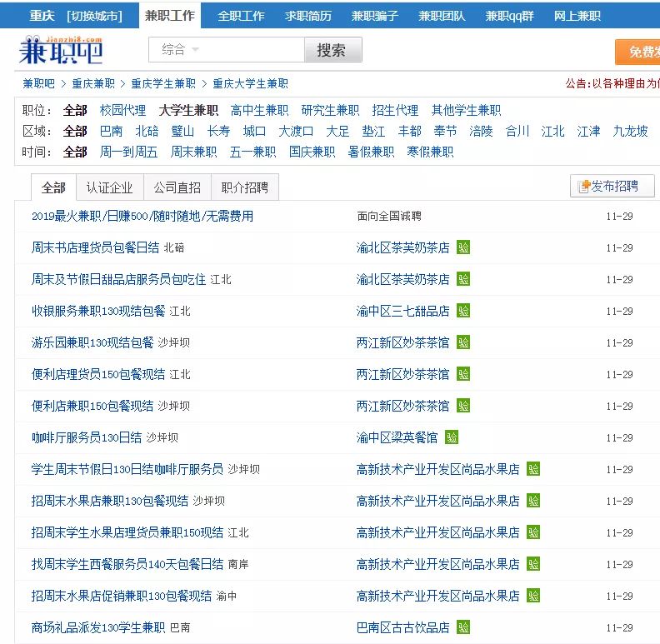The image size is (660, 644).
Task: Click 重庆兼职 breadcrumb link
Action: (93, 83)
